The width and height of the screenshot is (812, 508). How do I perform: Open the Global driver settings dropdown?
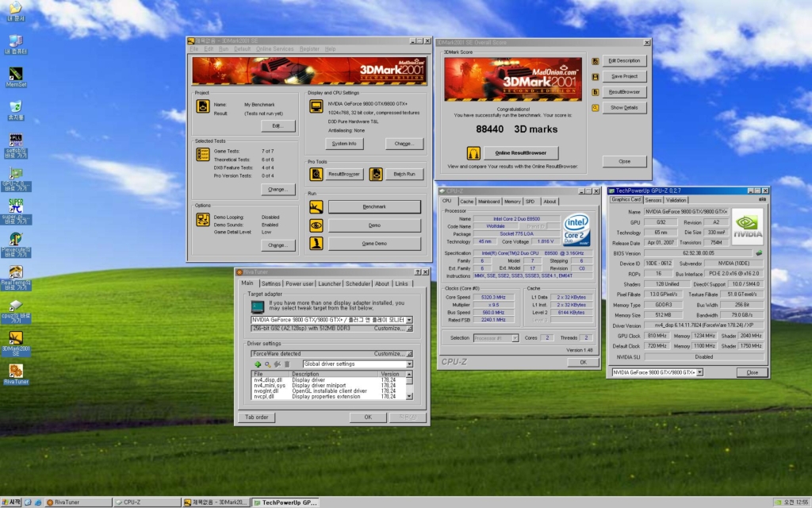click(409, 364)
